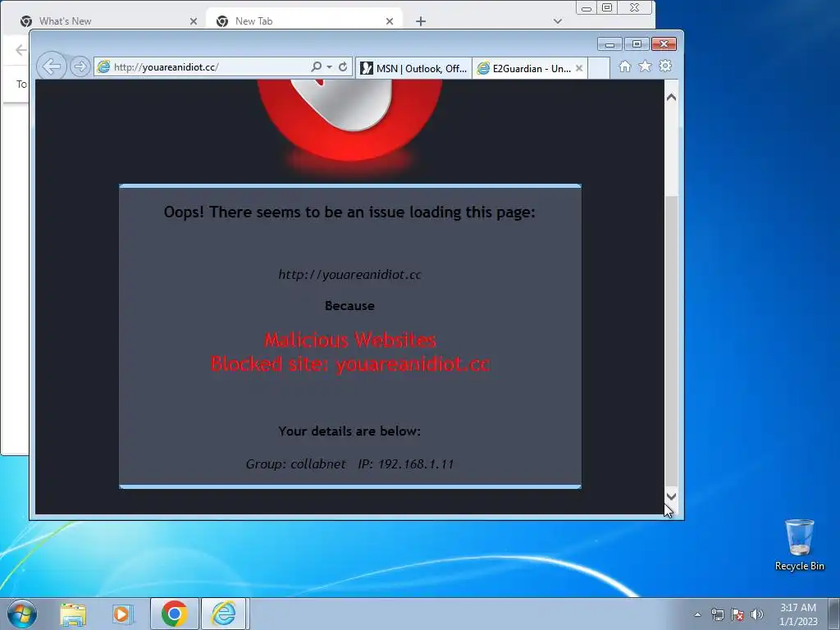
Task: Click the Group: collabnet text
Action: coord(295,464)
